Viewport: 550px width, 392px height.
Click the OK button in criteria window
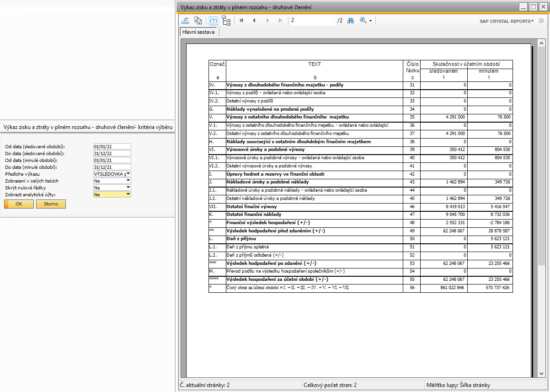click(19, 204)
